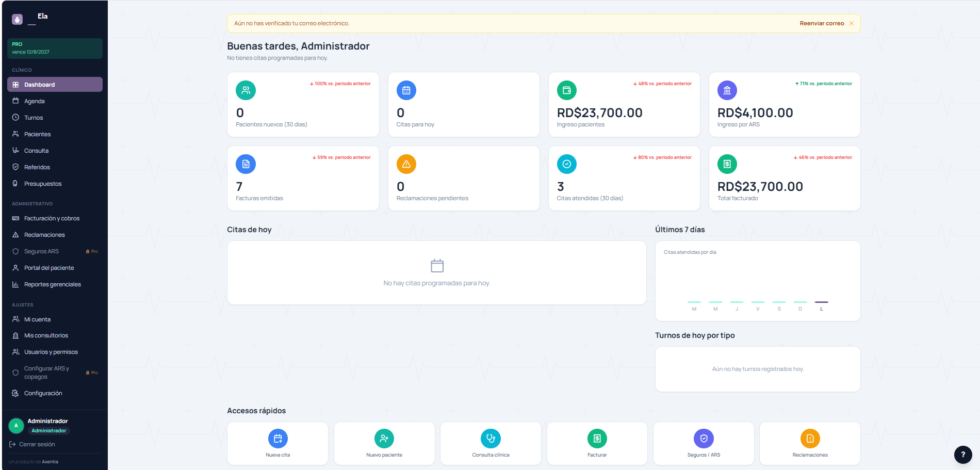Click the Ingreso por ARS bank icon
This screenshot has width=980, height=470.
click(x=727, y=90)
